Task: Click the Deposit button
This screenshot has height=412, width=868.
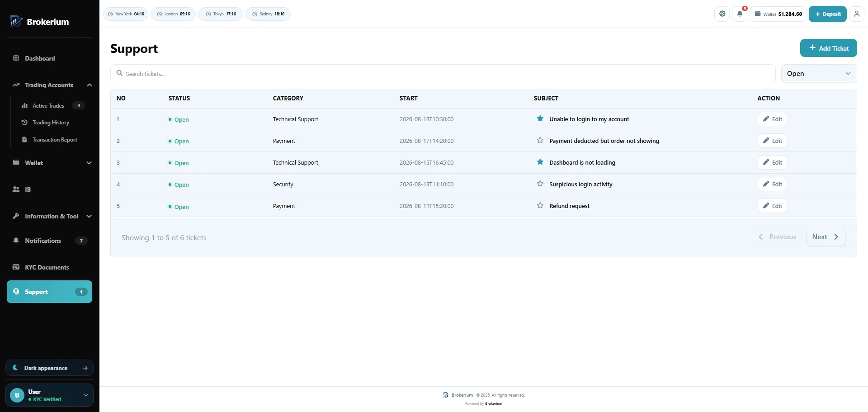Action: tap(827, 14)
